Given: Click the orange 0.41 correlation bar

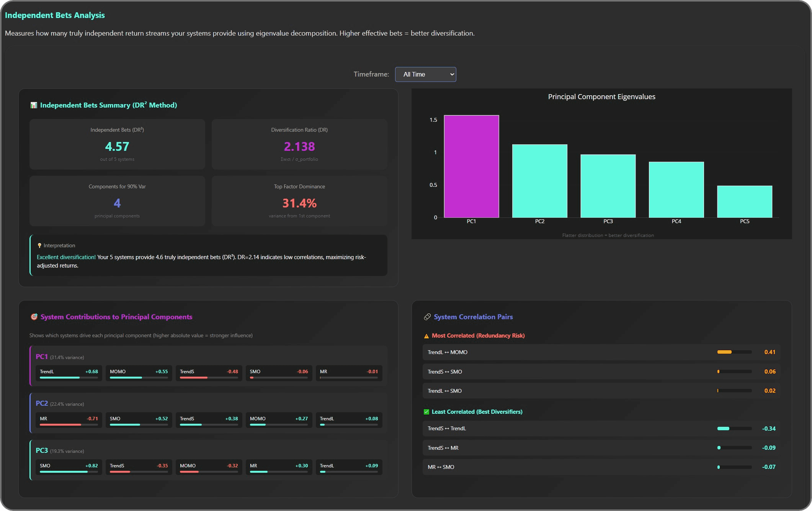Looking at the screenshot, I should click(724, 352).
